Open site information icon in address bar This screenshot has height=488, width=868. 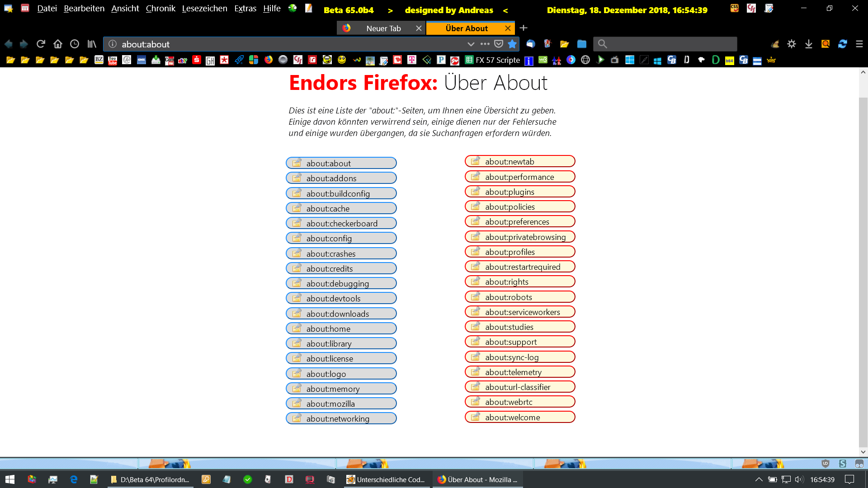tap(113, 44)
